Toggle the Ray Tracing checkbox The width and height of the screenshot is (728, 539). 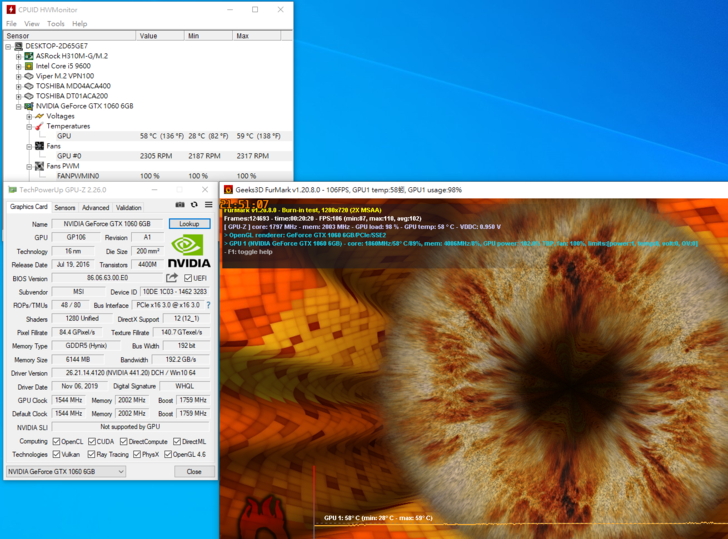(93, 454)
